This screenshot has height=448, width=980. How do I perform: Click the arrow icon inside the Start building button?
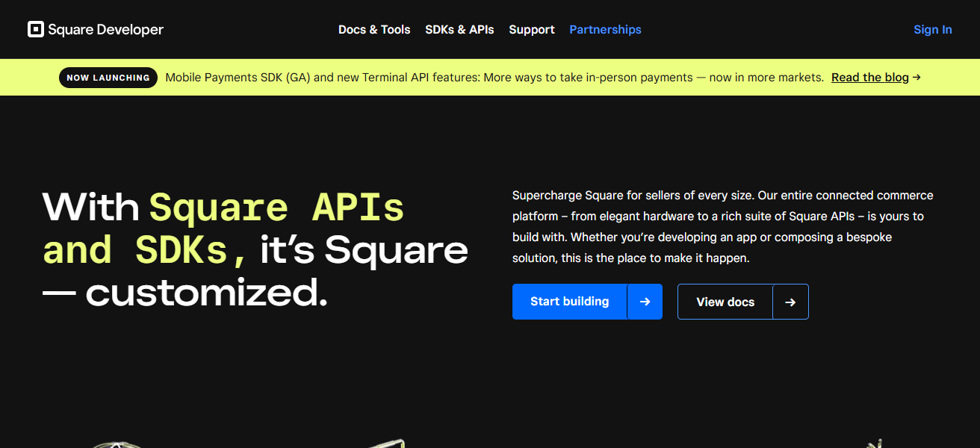[645, 301]
